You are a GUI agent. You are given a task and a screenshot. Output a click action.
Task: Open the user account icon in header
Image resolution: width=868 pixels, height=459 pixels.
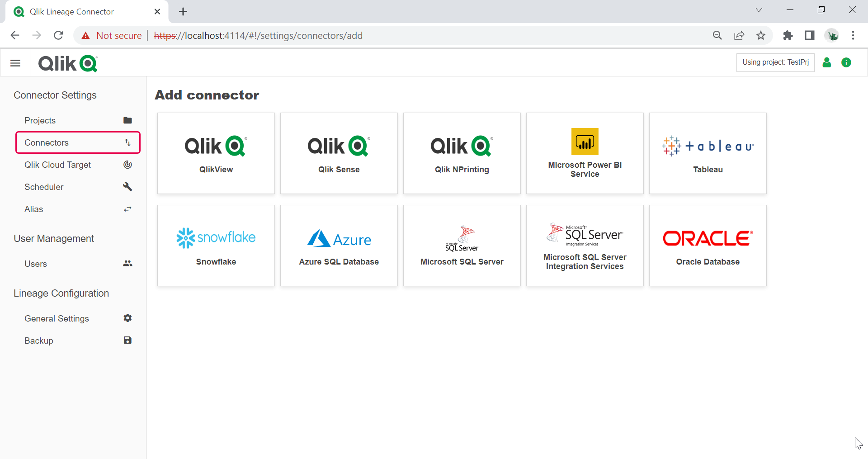tap(827, 62)
